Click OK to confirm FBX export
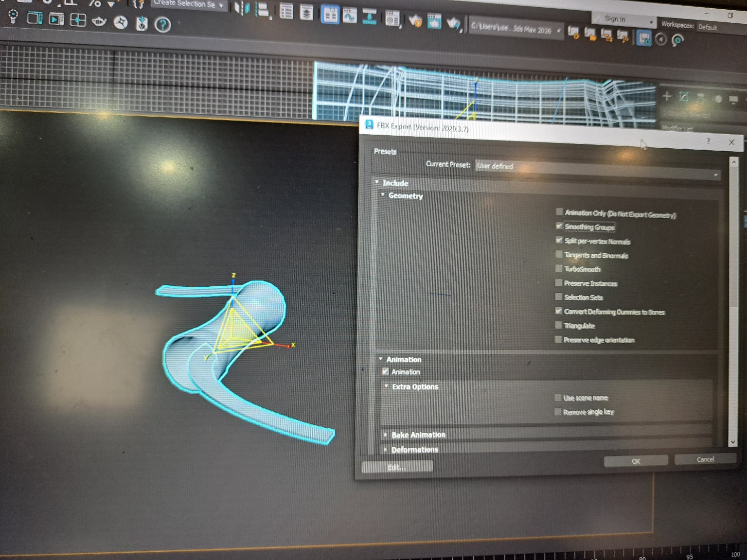747x560 pixels. pos(636,461)
